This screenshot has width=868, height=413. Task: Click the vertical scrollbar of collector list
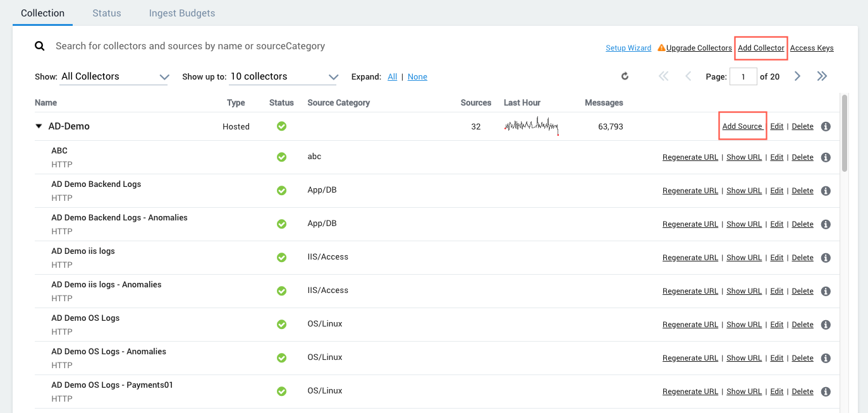845,133
